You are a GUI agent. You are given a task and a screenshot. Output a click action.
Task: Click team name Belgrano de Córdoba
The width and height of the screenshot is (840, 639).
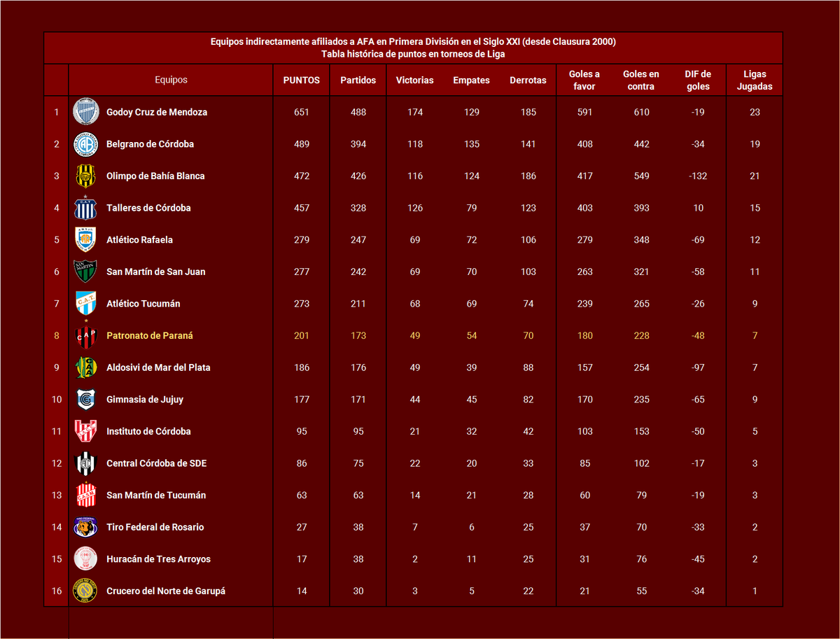tap(150, 144)
